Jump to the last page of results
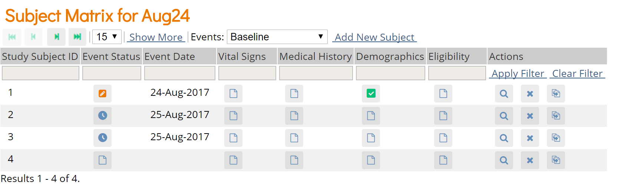Viewport: 644px width, 192px height. [x=77, y=37]
